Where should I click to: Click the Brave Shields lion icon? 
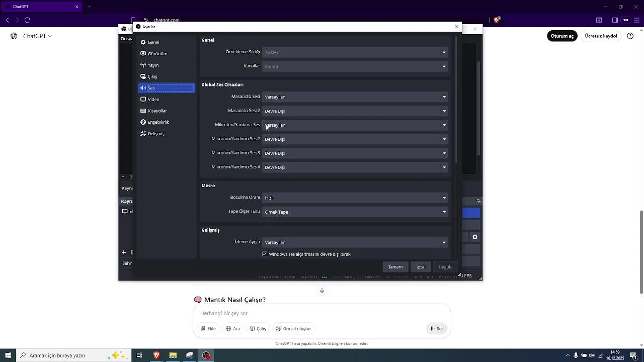(x=497, y=20)
